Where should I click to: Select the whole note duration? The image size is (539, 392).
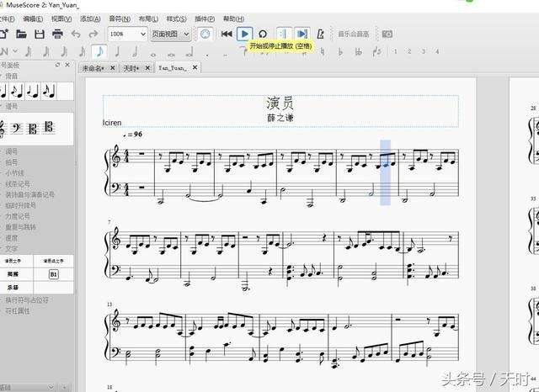[x=153, y=53]
